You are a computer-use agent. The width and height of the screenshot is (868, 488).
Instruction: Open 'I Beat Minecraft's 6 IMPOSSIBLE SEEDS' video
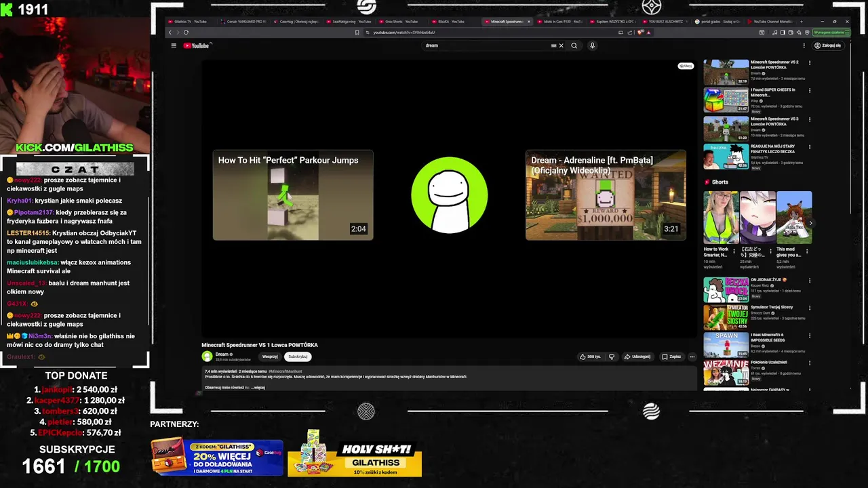(x=726, y=346)
